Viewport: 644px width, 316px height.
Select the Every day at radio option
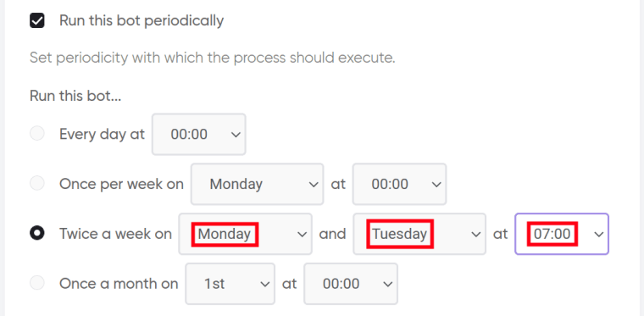37,134
